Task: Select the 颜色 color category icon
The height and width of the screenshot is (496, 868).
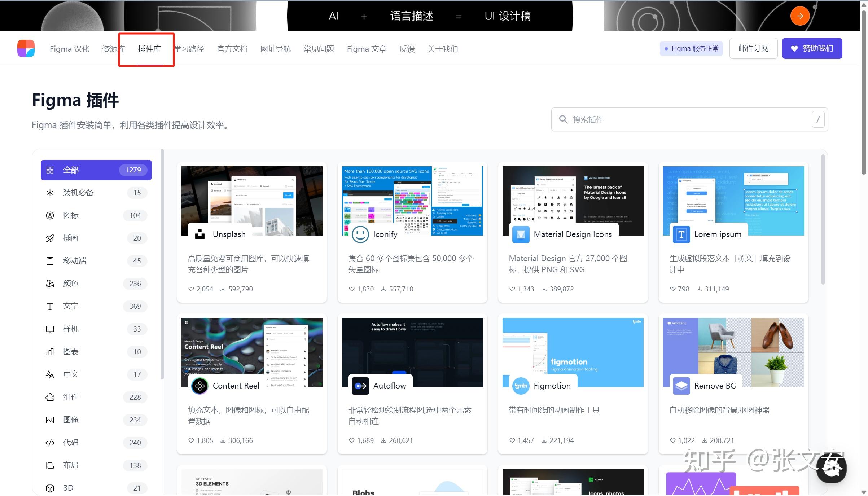Action: click(x=50, y=284)
